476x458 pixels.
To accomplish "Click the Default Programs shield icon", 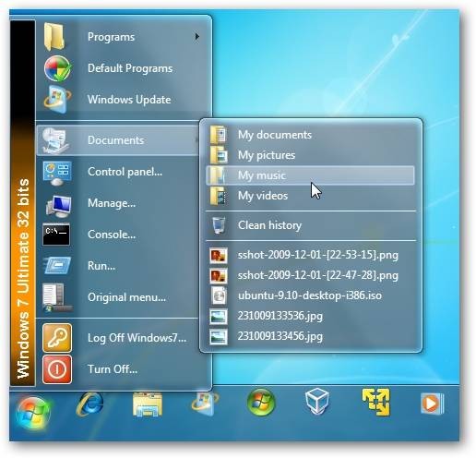I will click(x=57, y=68).
